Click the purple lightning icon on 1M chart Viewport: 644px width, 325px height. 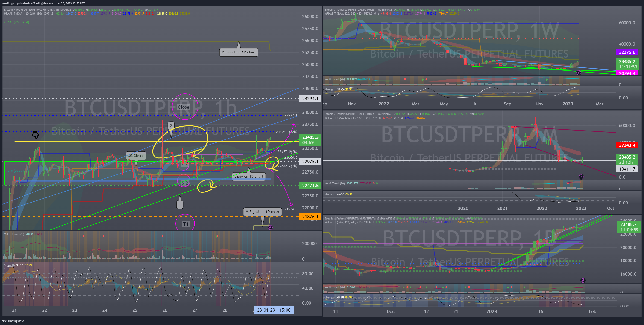point(581,177)
